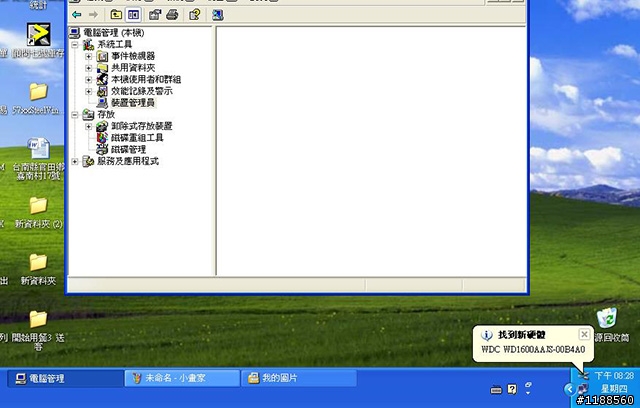
Task: Click the 下午 08:28 clock in the tray
Action: [x=614, y=376]
